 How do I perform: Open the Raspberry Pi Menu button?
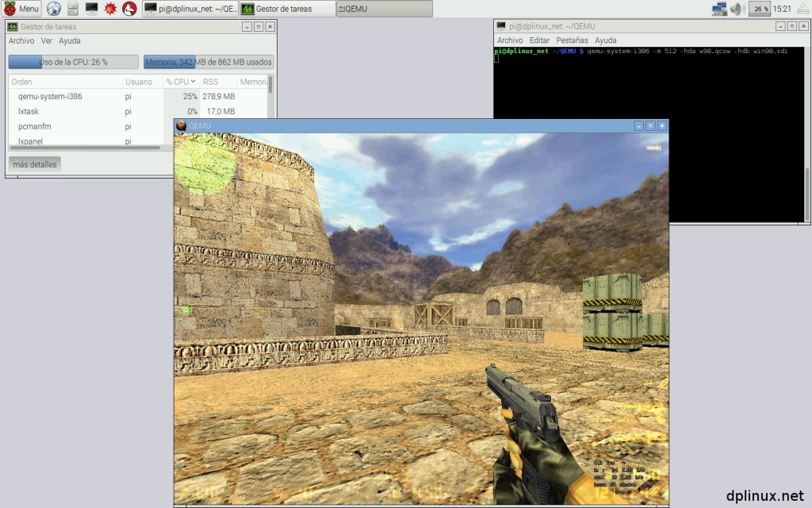[21, 9]
